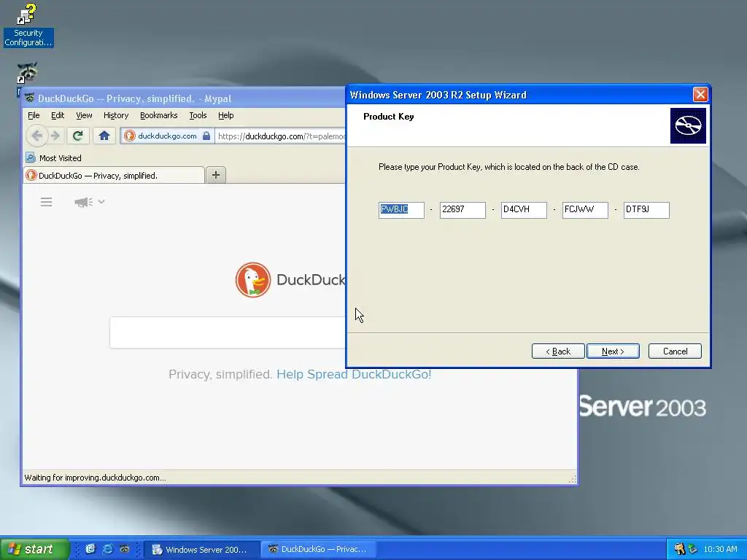
Task: Open DuckDuckGo hamburger menu
Action: (x=46, y=202)
